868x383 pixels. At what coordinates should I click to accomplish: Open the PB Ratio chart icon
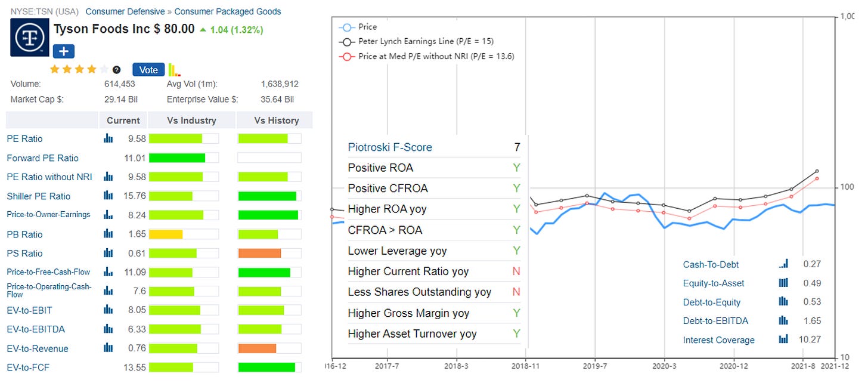108,234
